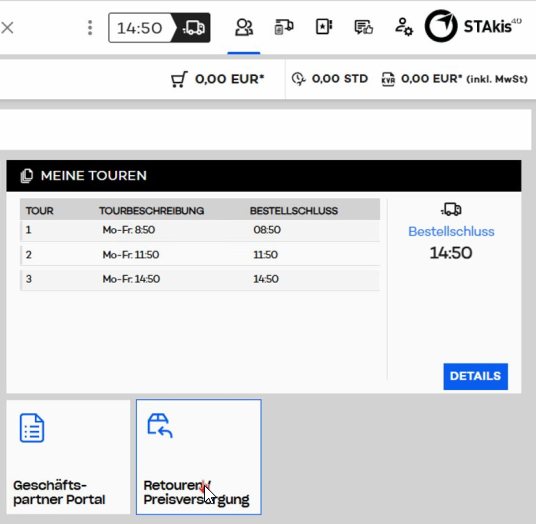Click the 08:50 Bestellschluss cell

(x=267, y=230)
